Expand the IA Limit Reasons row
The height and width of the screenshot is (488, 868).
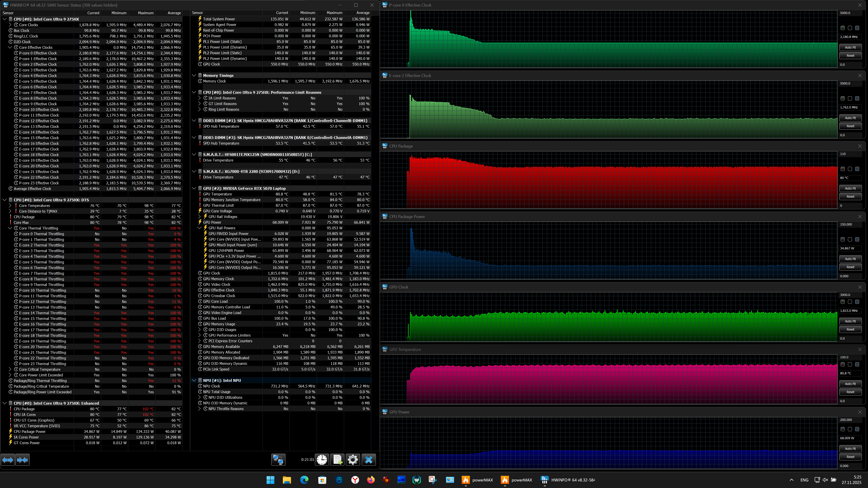[199, 98]
